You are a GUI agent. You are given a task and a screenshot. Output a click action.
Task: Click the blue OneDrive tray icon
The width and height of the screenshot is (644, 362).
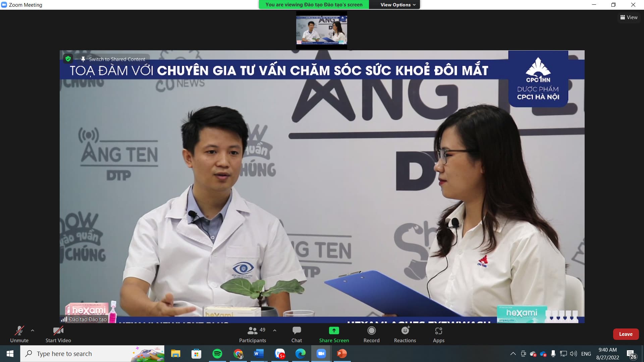tap(543, 354)
